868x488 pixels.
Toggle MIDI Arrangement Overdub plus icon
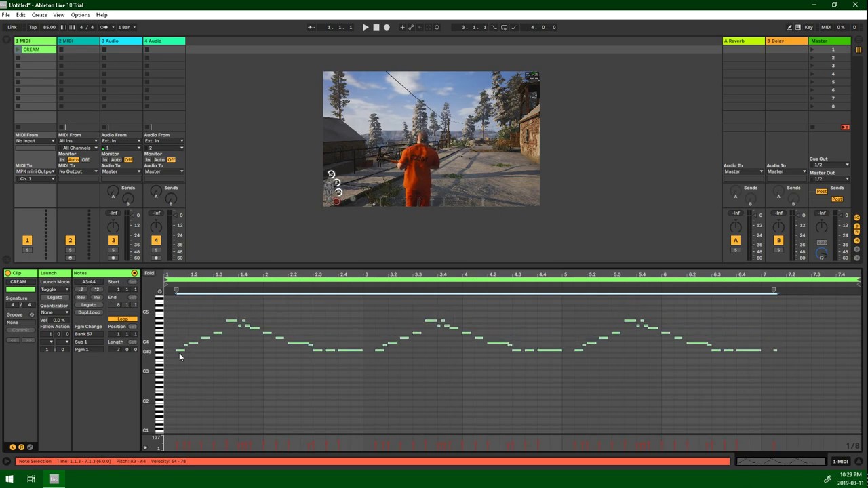tap(402, 27)
